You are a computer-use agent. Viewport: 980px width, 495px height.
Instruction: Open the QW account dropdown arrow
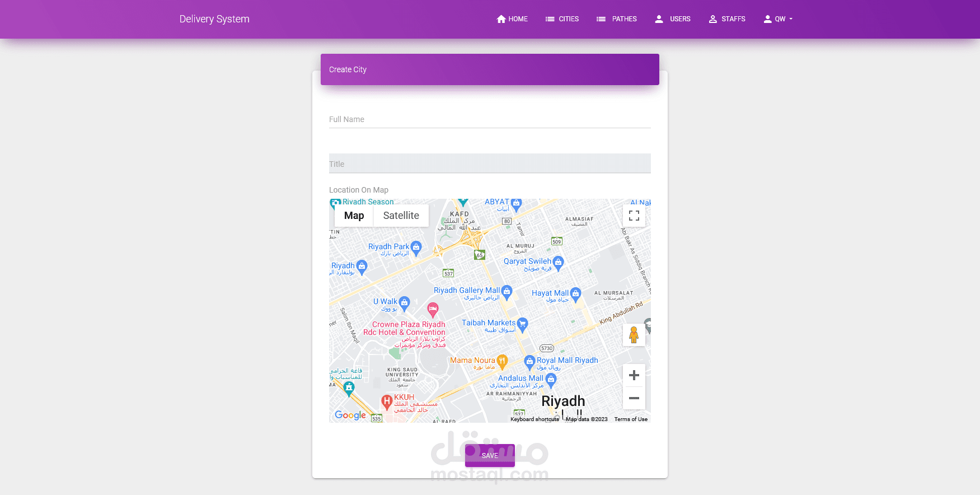[x=791, y=19]
